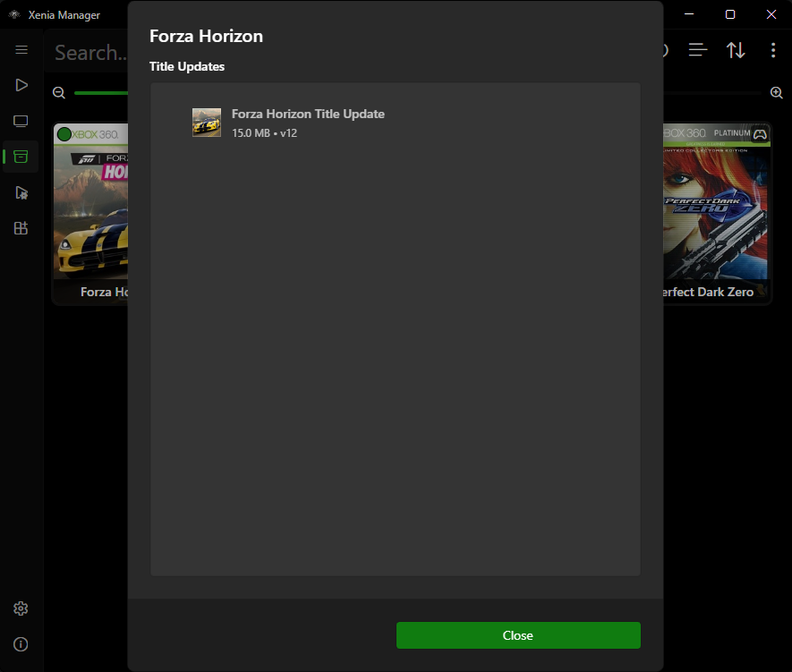
Task: Close the Forza Horizon title updates dialog
Action: (518, 635)
